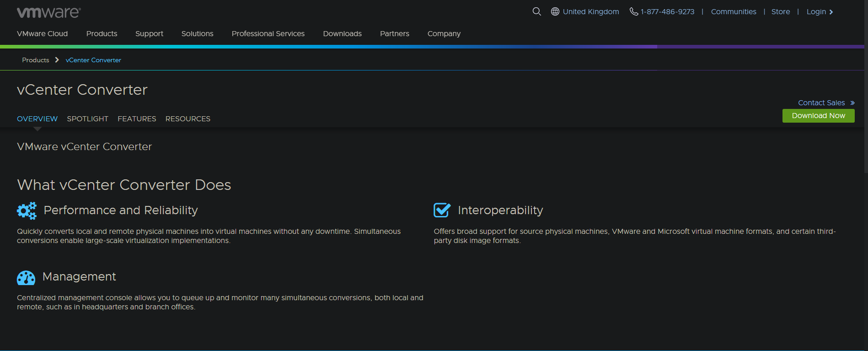Click the Performance and Reliability gears icon
Screen dimensions: 868x351
27,211
